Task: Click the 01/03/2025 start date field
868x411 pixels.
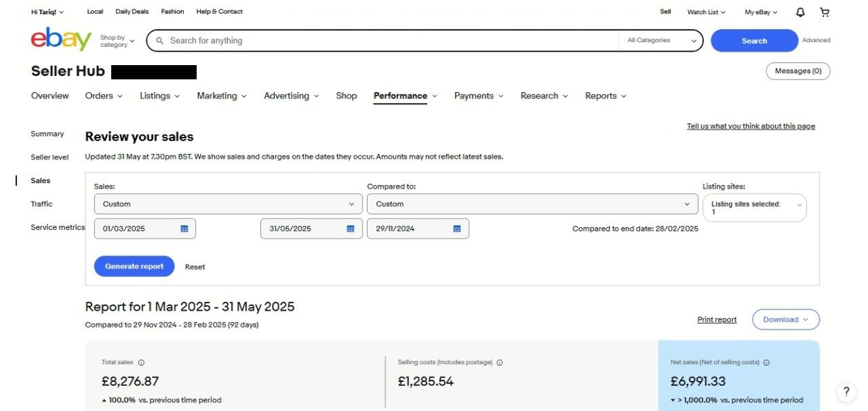Action: coord(144,229)
